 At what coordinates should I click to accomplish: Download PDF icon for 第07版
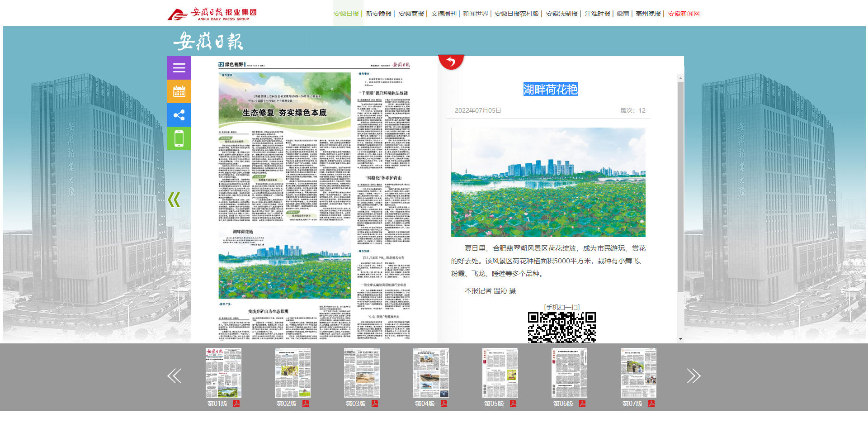(651, 404)
